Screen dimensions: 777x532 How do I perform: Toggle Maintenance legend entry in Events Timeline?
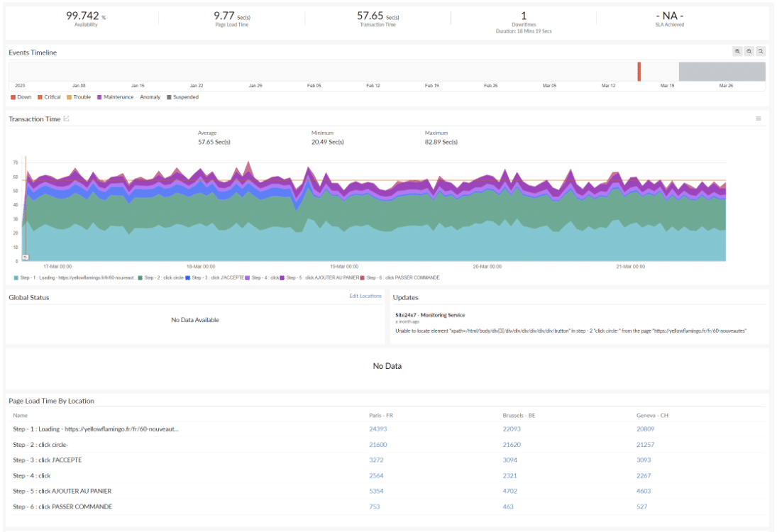[x=115, y=97]
